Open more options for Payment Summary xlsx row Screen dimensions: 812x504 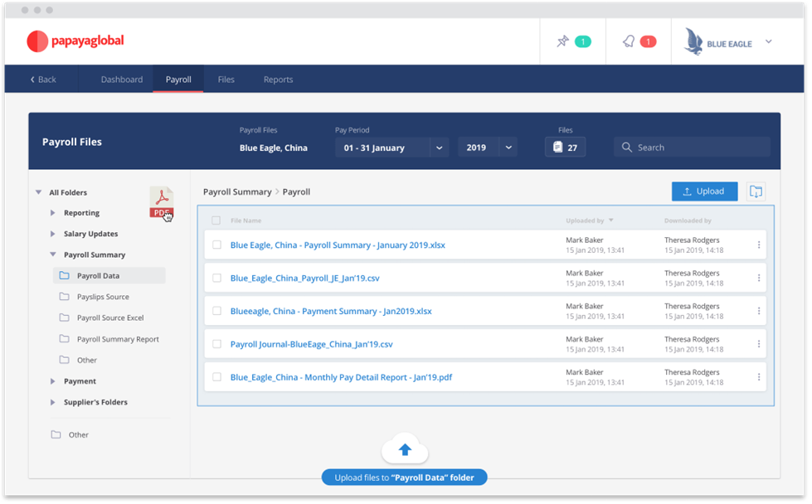click(759, 311)
